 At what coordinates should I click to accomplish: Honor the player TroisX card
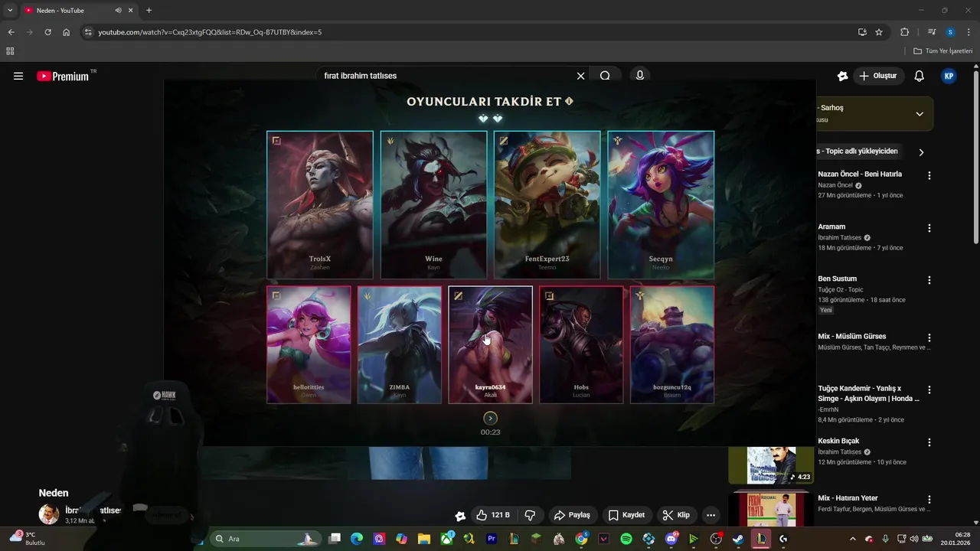coord(320,204)
